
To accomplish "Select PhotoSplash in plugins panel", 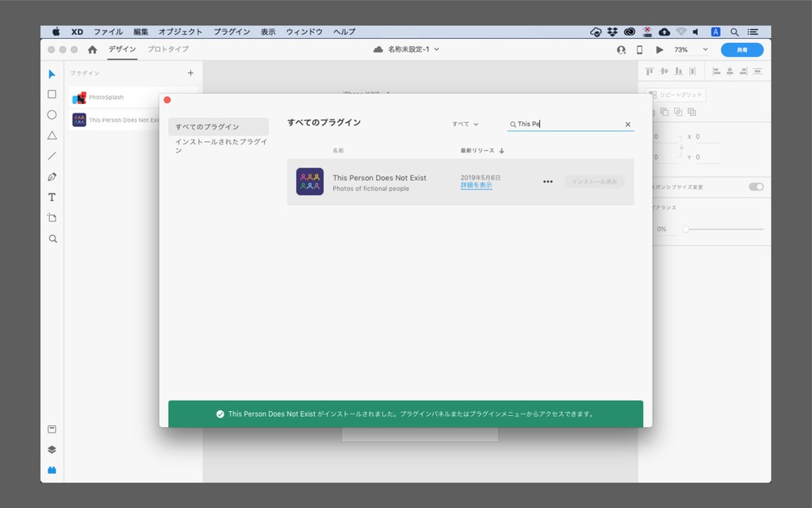I will pos(132,98).
